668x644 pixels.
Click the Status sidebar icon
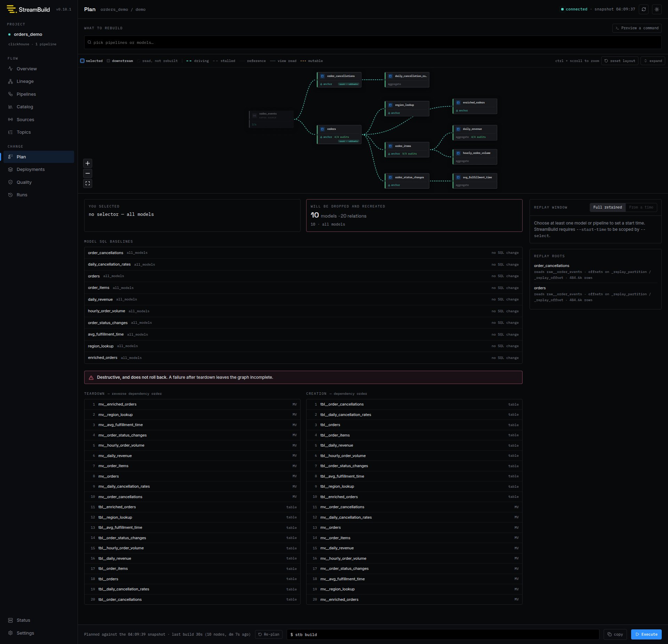click(10, 620)
